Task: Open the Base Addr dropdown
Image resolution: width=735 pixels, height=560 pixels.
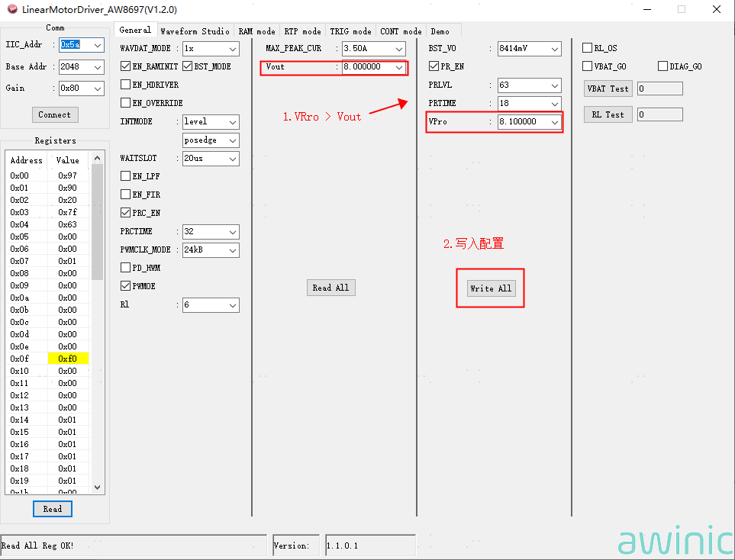Action: click(x=82, y=67)
